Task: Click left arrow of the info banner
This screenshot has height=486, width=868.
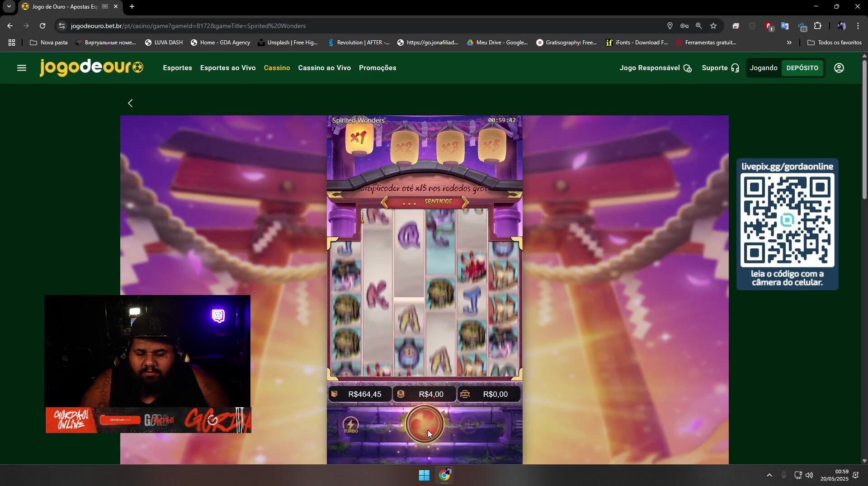Action: (x=384, y=202)
